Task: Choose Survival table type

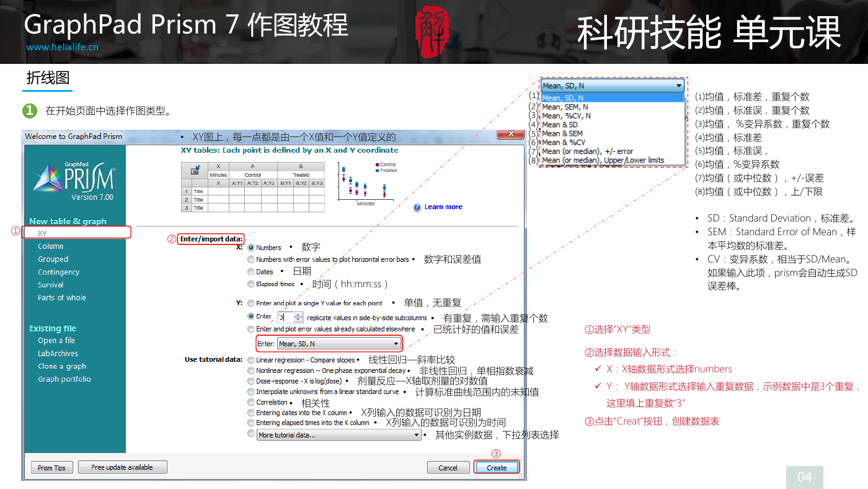Action: click(50, 285)
